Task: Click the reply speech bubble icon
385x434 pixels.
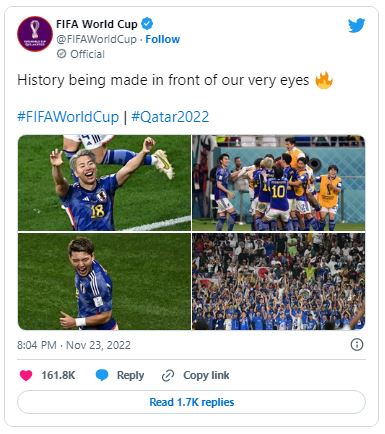Action: pyautogui.click(x=102, y=375)
